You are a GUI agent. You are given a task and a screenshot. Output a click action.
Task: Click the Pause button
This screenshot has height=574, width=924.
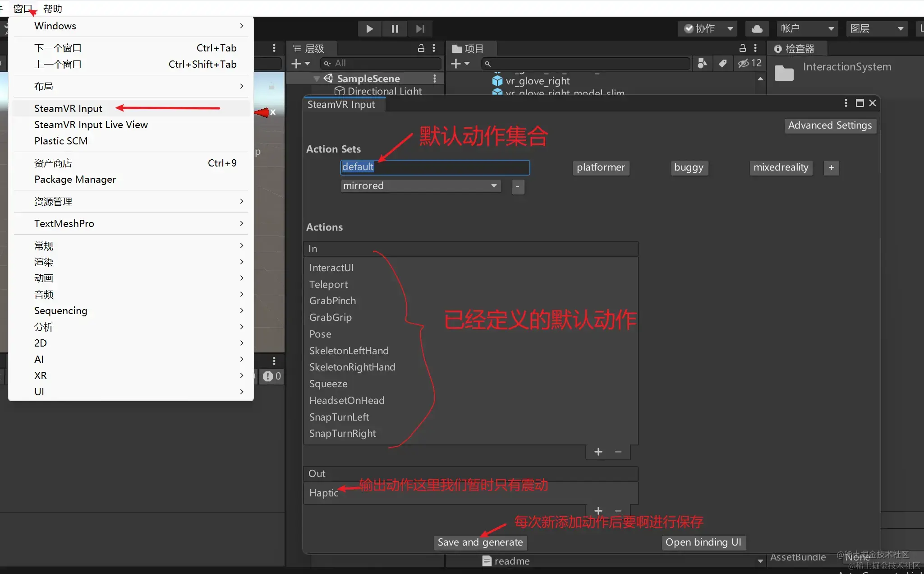(395, 29)
